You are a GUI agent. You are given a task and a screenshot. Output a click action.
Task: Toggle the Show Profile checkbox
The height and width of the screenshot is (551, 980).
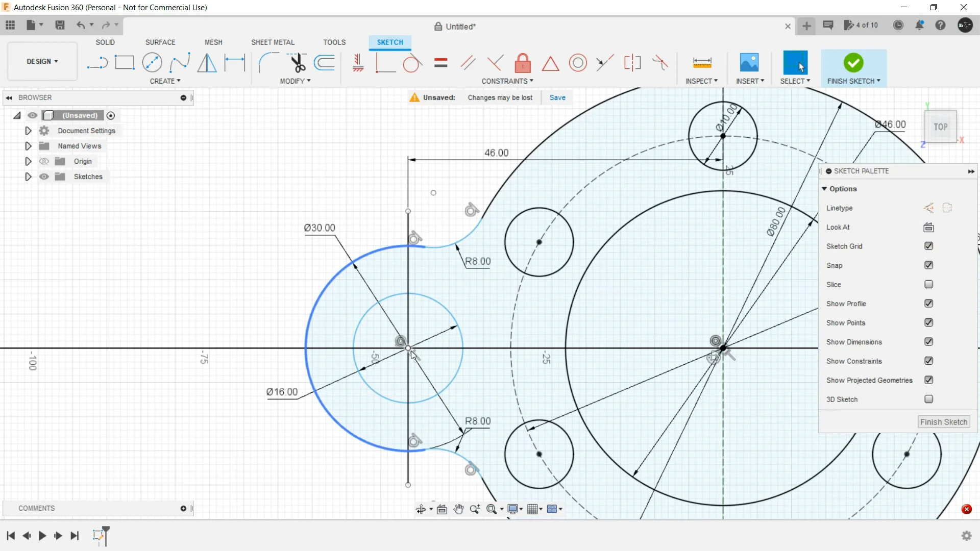pyautogui.click(x=929, y=304)
